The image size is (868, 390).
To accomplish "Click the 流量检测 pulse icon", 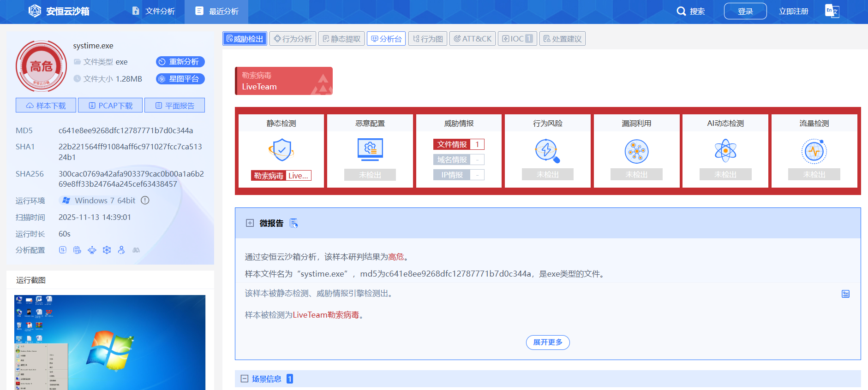I will pos(814,151).
